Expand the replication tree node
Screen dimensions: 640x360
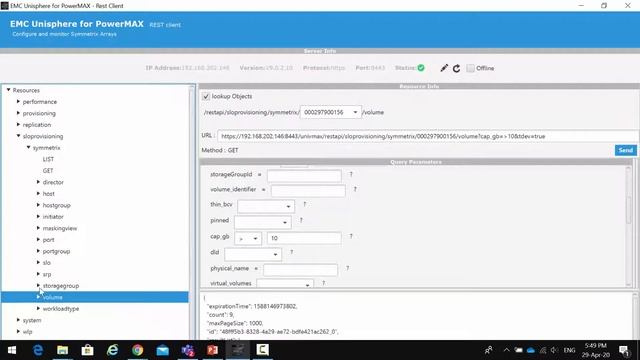(x=18, y=124)
